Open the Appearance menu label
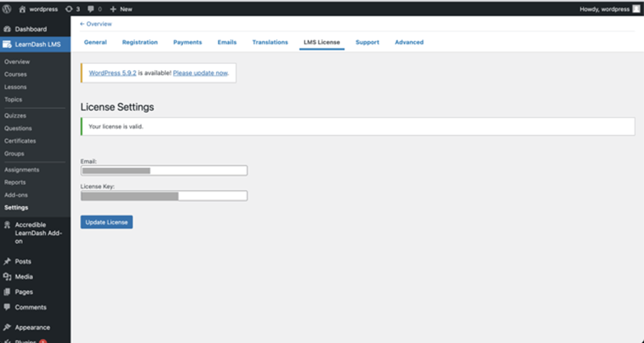 tap(32, 327)
